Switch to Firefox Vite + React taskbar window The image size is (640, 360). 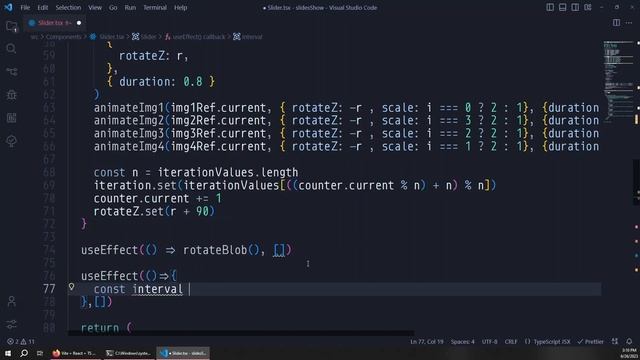[74, 353]
